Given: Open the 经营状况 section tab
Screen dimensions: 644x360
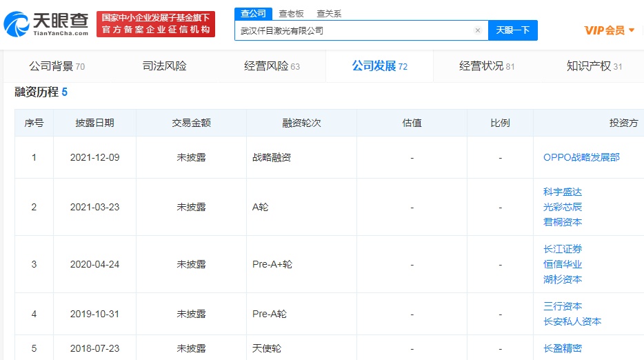Looking at the screenshot, I should tap(487, 66).
